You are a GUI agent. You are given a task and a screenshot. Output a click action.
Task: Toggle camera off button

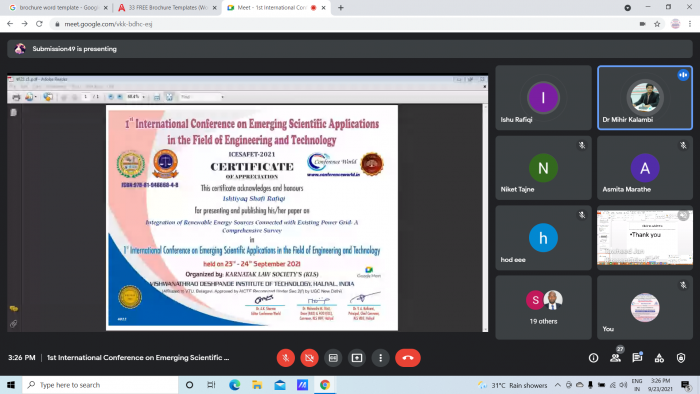[x=309, y=358]
